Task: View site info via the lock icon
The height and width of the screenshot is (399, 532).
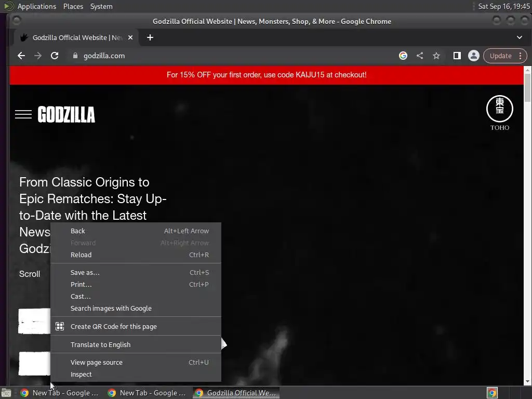Action: pos(75,56)
